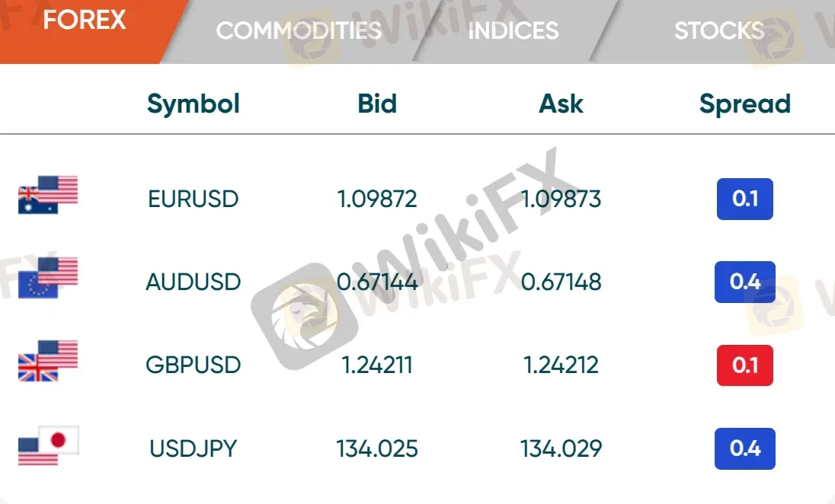Click the flag icon beside GBPUSD

click(48, 360)
